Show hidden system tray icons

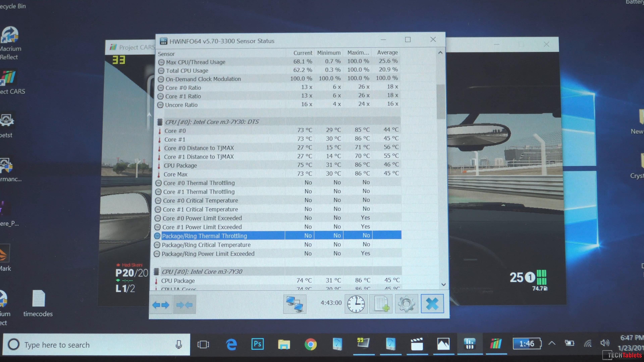552,343
